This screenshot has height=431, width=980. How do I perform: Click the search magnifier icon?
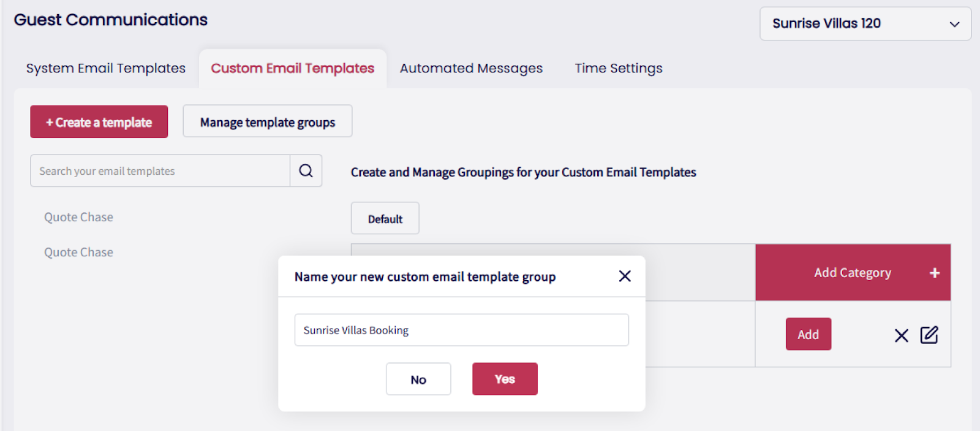coord(306,171)
